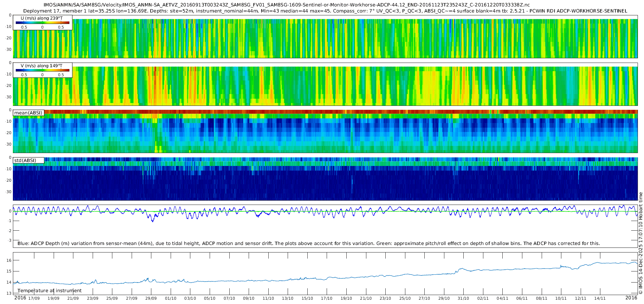Click the U velocity colorbar legend
The image size is (644, 304).
[43, 23]
